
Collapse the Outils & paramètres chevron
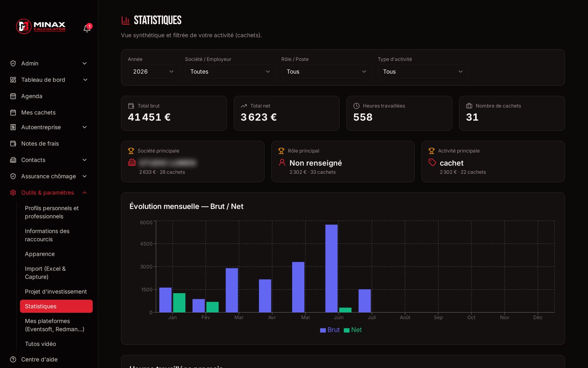point(85,193)
